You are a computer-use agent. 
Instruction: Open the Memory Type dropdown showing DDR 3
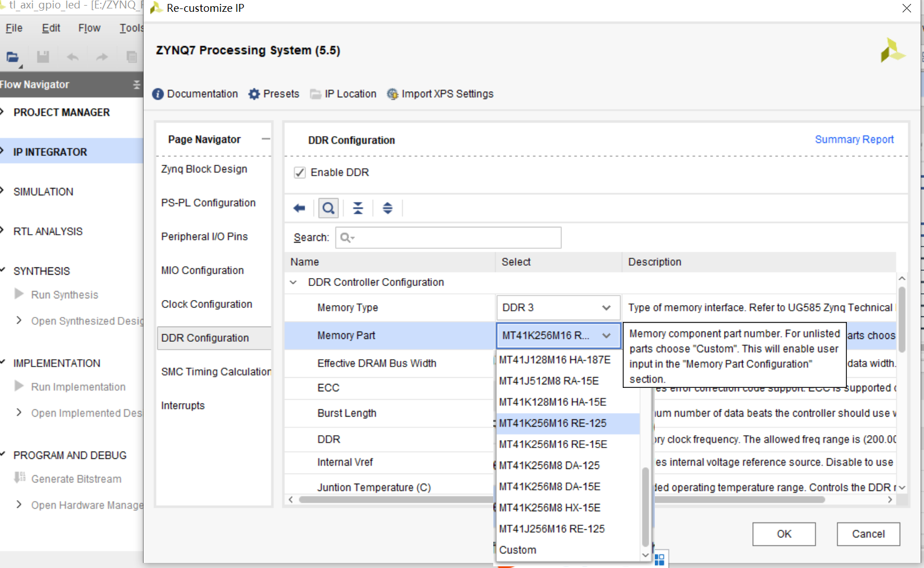click(x=557, y=307)
